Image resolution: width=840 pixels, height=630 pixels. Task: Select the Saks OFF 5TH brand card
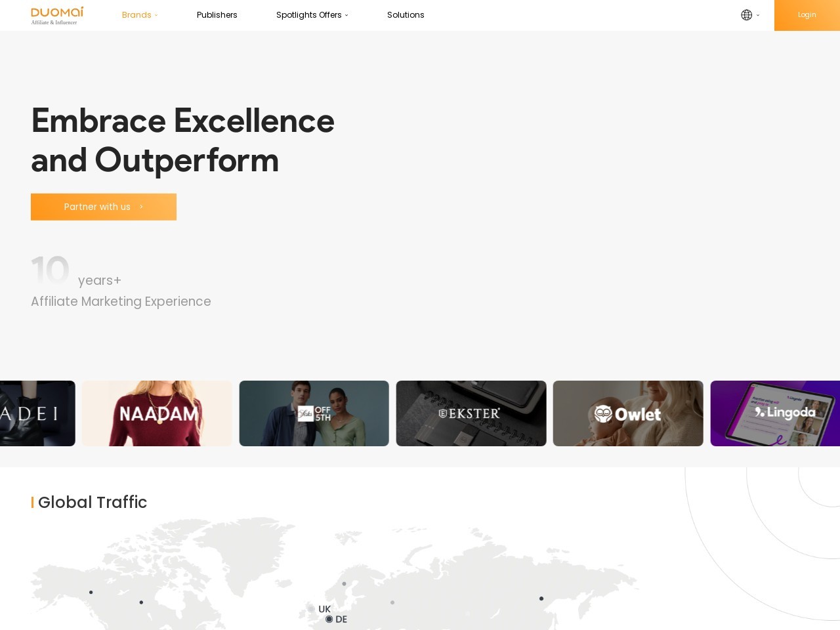coord(314,413)
